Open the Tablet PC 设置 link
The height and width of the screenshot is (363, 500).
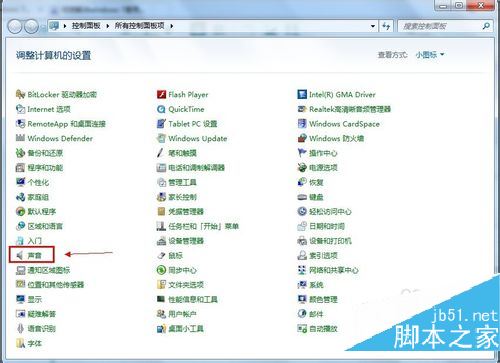coord(193,124)
